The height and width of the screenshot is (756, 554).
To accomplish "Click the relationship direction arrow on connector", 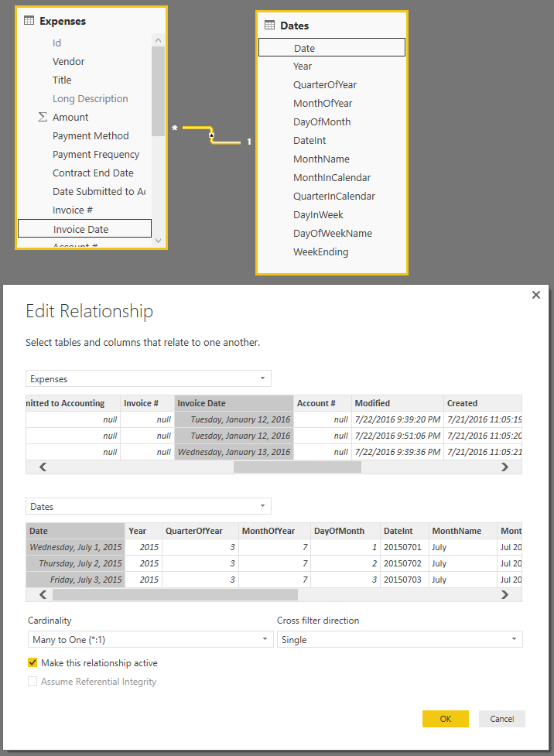I will 211,135.
